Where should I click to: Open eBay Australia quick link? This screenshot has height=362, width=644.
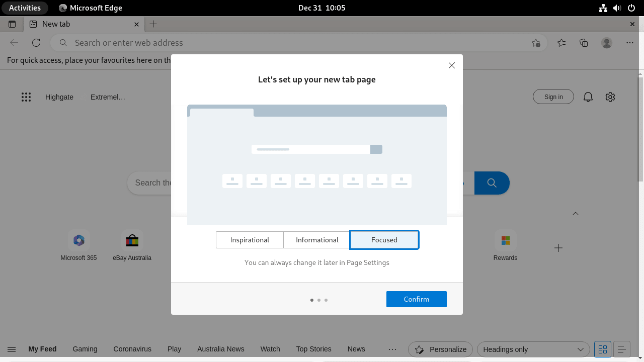132,240
